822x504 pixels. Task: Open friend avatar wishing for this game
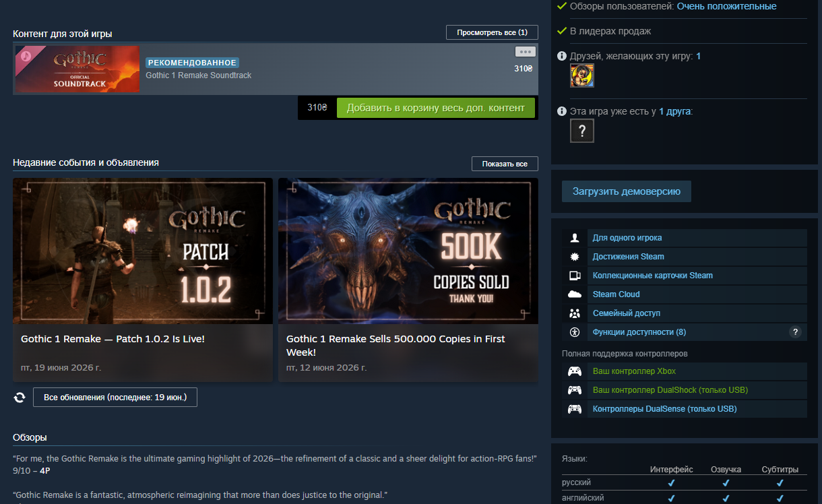click(582, 75)
